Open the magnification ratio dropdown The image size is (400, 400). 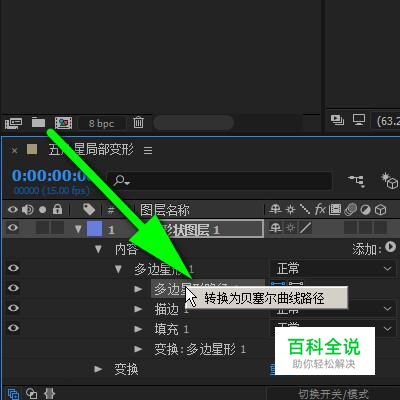(x=387, y=121)
